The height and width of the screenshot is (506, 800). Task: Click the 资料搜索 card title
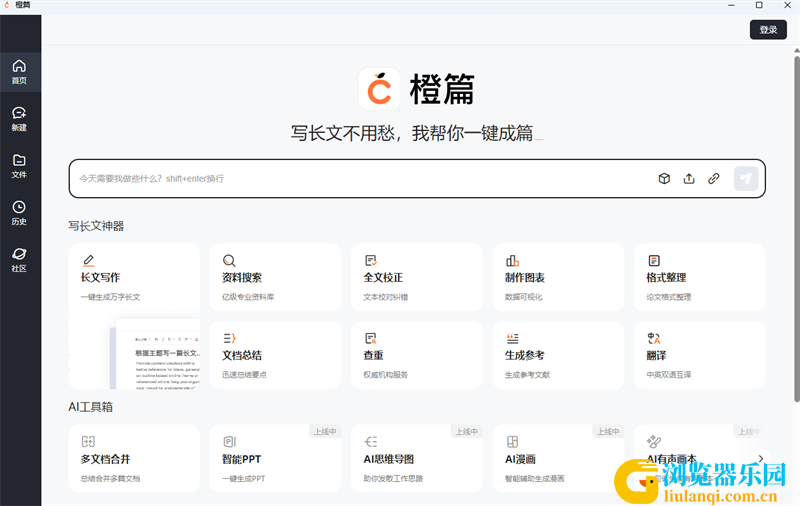(242, 277)
